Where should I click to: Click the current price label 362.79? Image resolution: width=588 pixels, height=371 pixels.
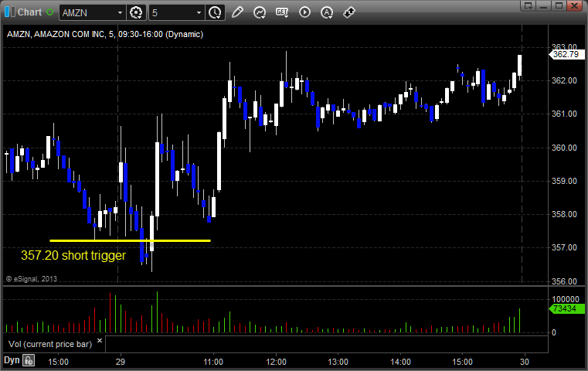click(566, 54)
